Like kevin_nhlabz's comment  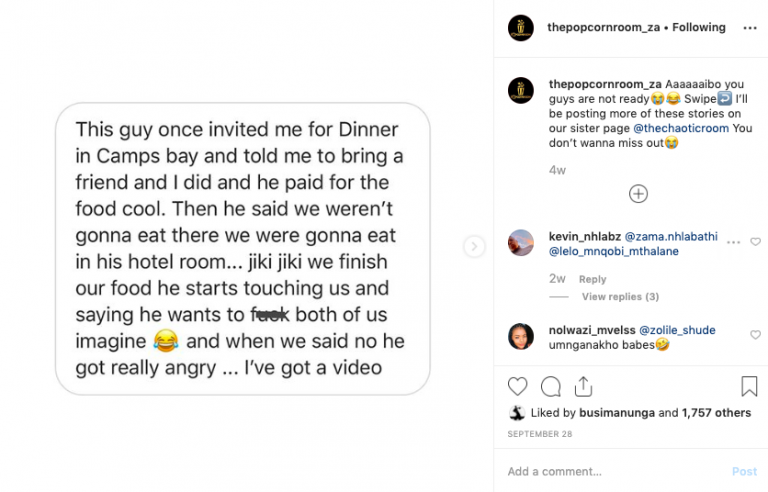pyautogui.click(x=755, y=242)
